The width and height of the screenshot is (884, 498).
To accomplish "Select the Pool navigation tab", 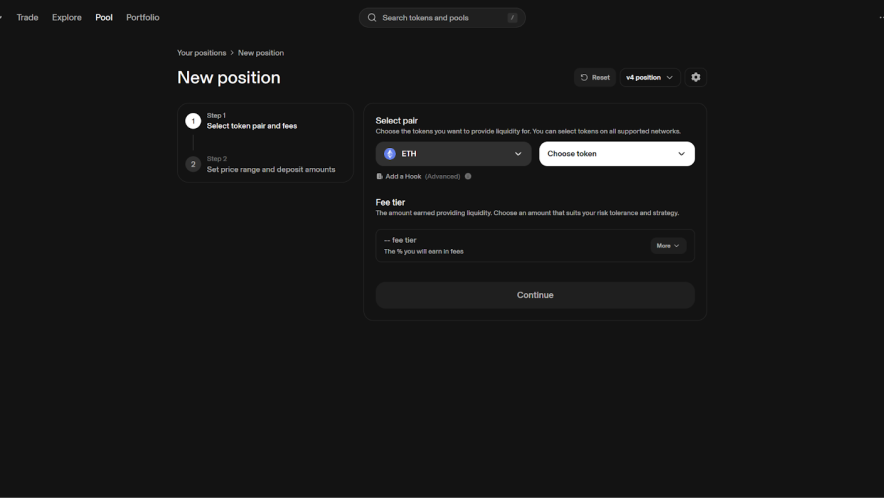I will pos(104,17).
